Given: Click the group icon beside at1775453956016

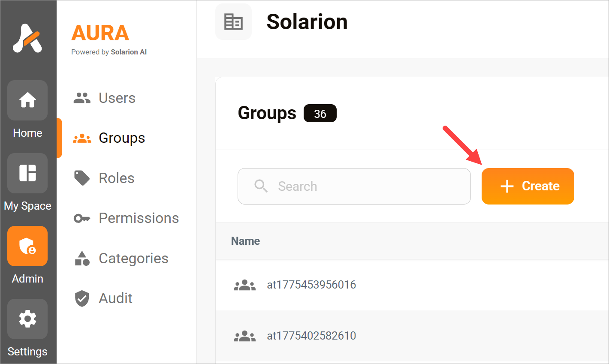Looking at the screenshot, I should [244, 285].
